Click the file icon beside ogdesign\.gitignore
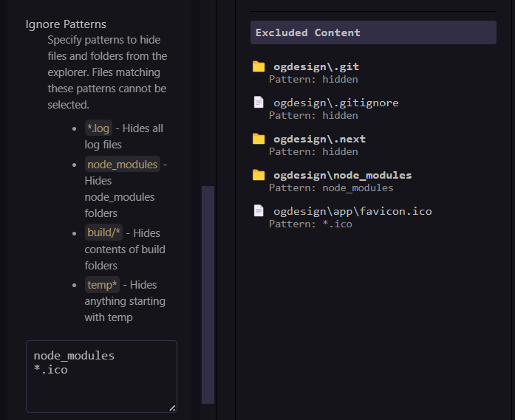The width and height of the screenshot is (515, 420). (259, 103)
